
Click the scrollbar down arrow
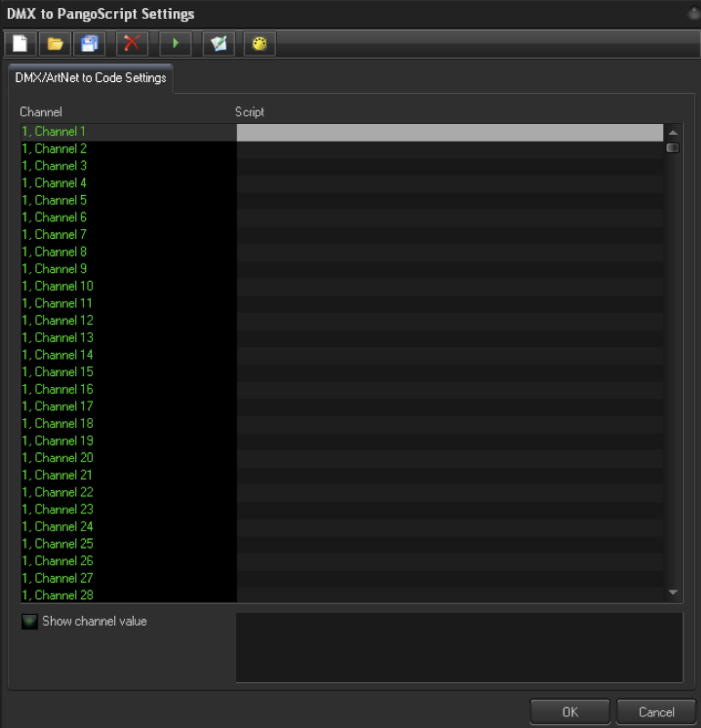tap(673, 592)
